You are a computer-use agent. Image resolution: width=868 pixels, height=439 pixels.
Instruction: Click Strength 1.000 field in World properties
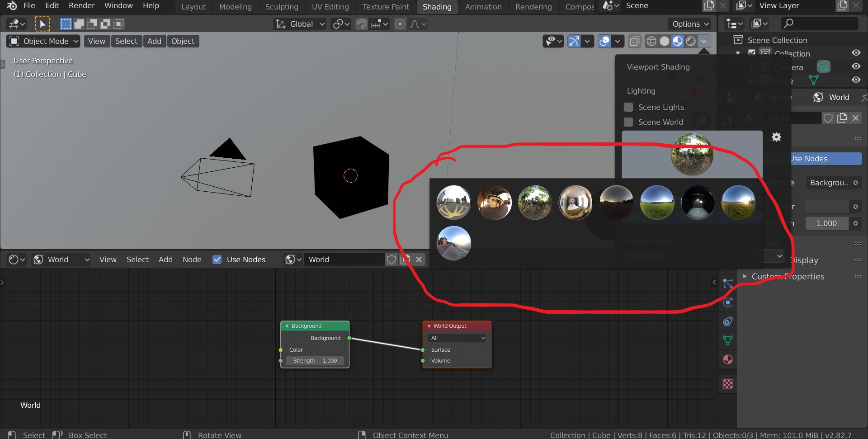[x=827, y=223]
